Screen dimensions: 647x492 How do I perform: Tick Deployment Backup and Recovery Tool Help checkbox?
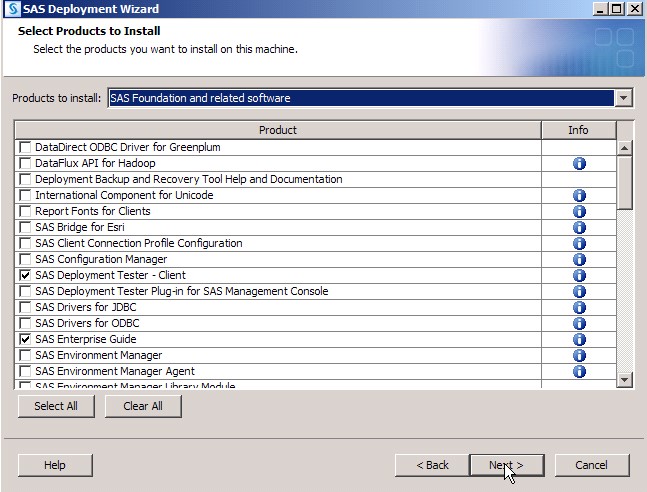(x=25, y=179)
